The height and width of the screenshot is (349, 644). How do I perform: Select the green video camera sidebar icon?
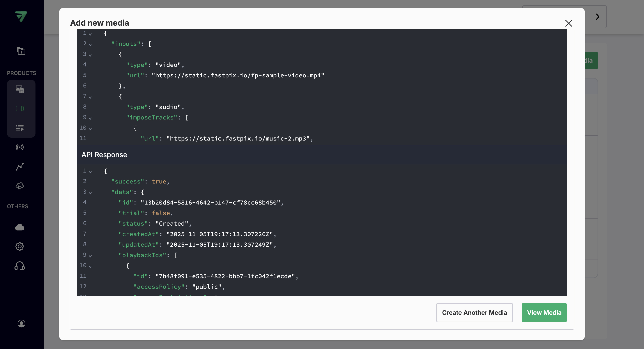[x=20, y=109]
